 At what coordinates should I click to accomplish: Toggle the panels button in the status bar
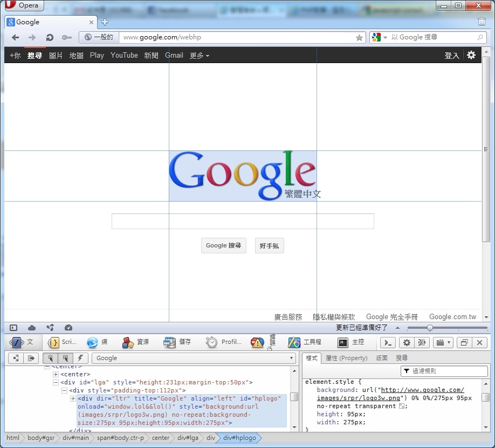pos(13,328)
